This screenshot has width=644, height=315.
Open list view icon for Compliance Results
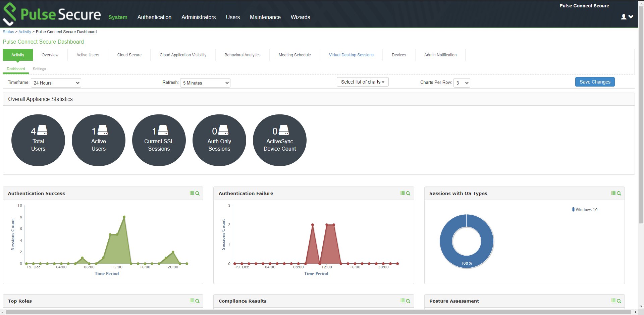click(x=402, y=301)
